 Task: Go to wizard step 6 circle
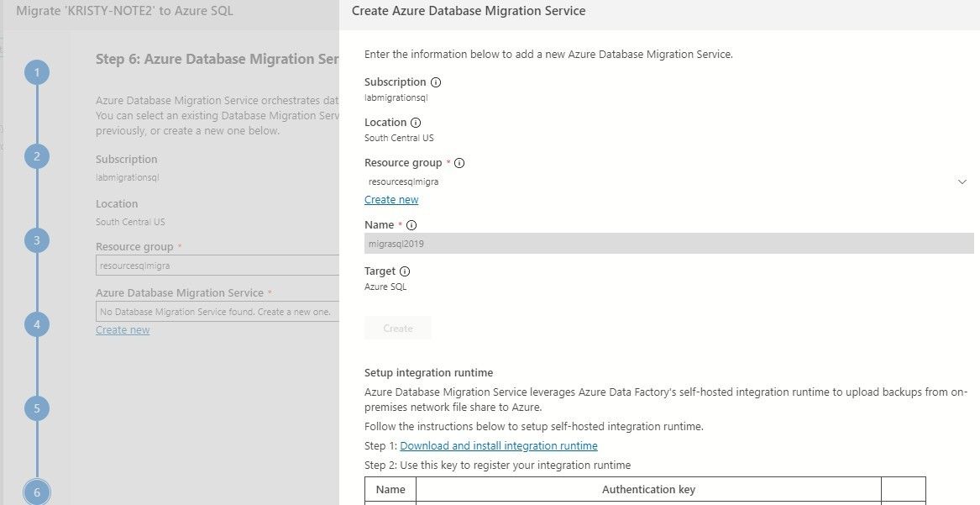[37, 492]
